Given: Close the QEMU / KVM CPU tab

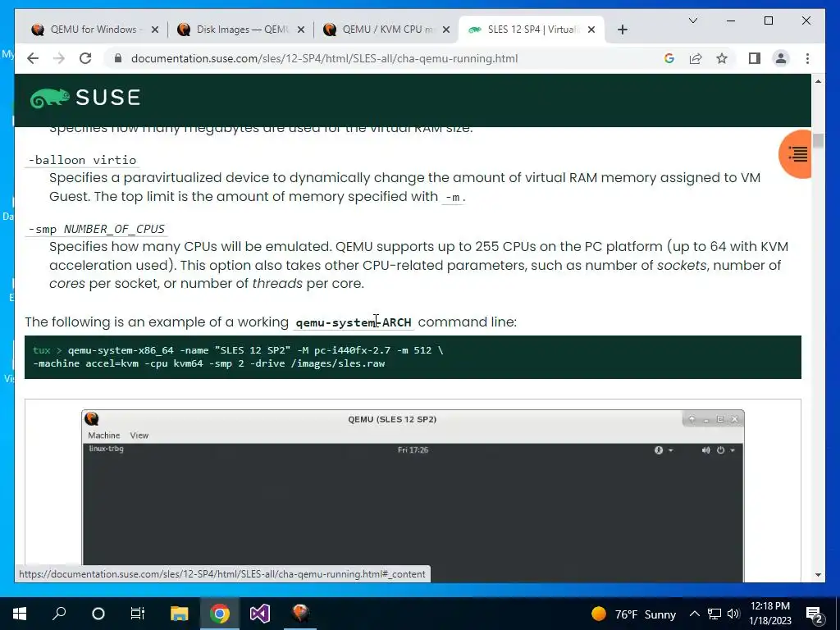Looking at the screenshot, I should [446, 30].
